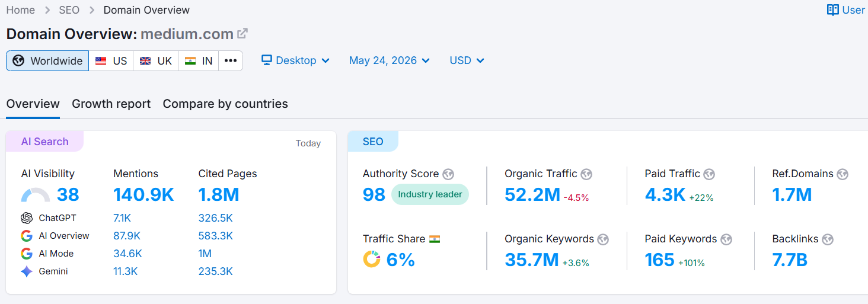Open Paid Keywords value 165
The image size is (868, 304).
tap(660, 260)
